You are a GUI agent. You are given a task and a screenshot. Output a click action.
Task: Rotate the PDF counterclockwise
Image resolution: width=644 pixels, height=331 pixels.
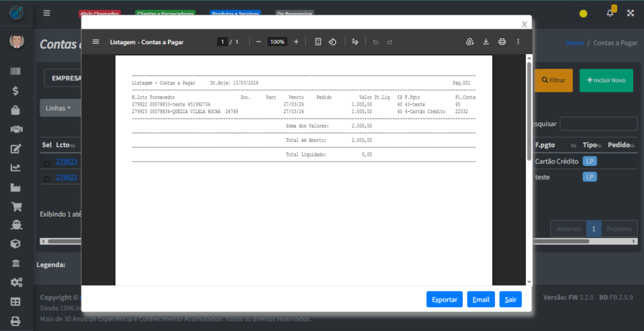coord(333,41)
